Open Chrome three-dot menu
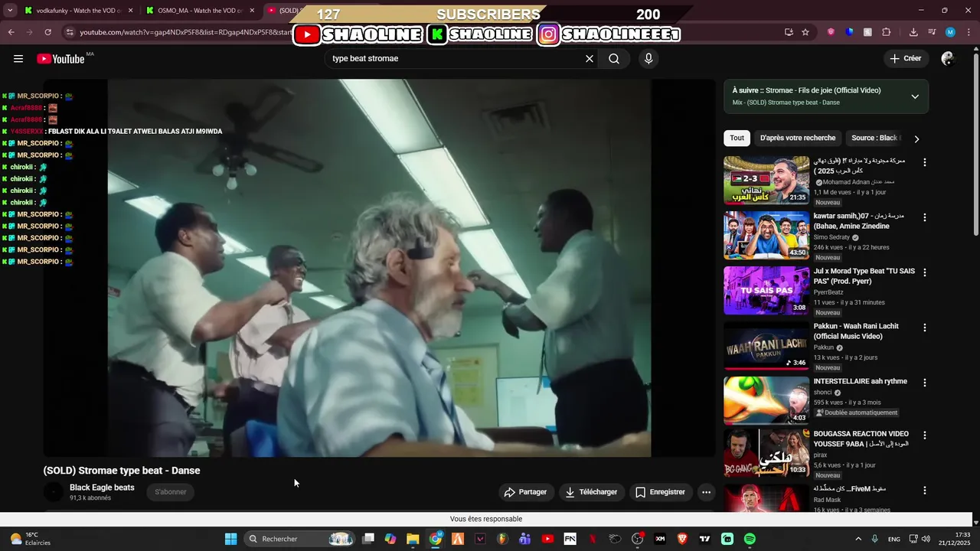980x551 pixels. [969, 32]
